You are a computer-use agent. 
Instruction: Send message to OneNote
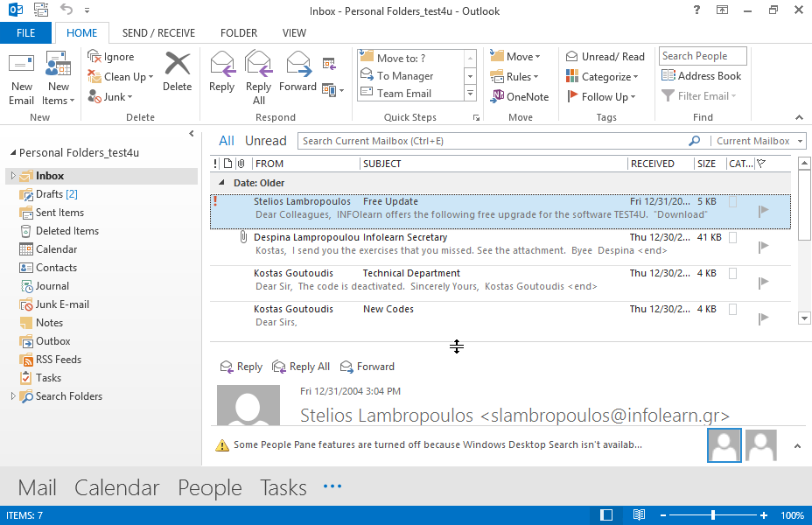(x=520, y=97)
